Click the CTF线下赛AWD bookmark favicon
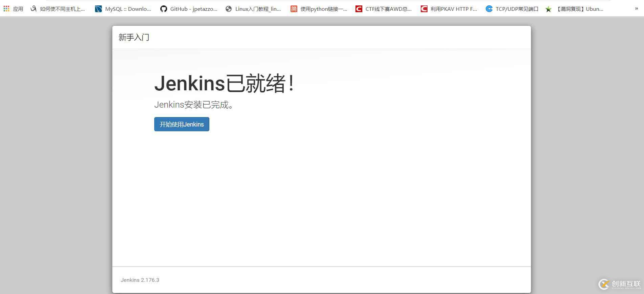644x294 pixels. (x=359, y=9)
